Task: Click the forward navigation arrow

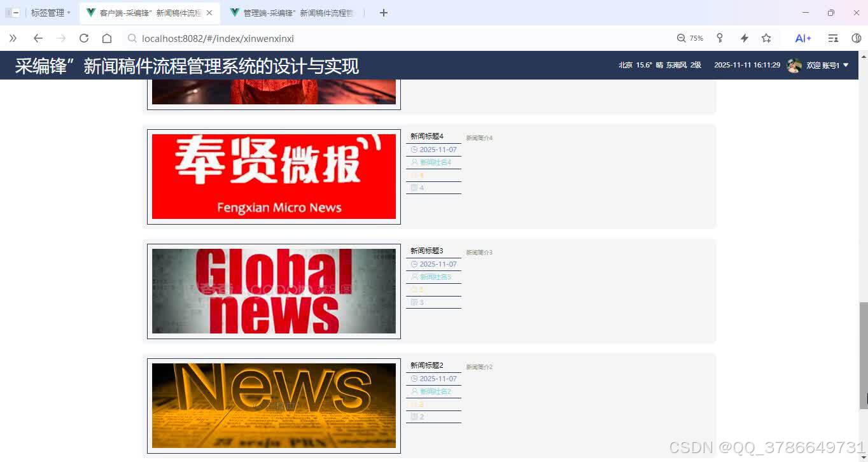Action: point(61,38)
